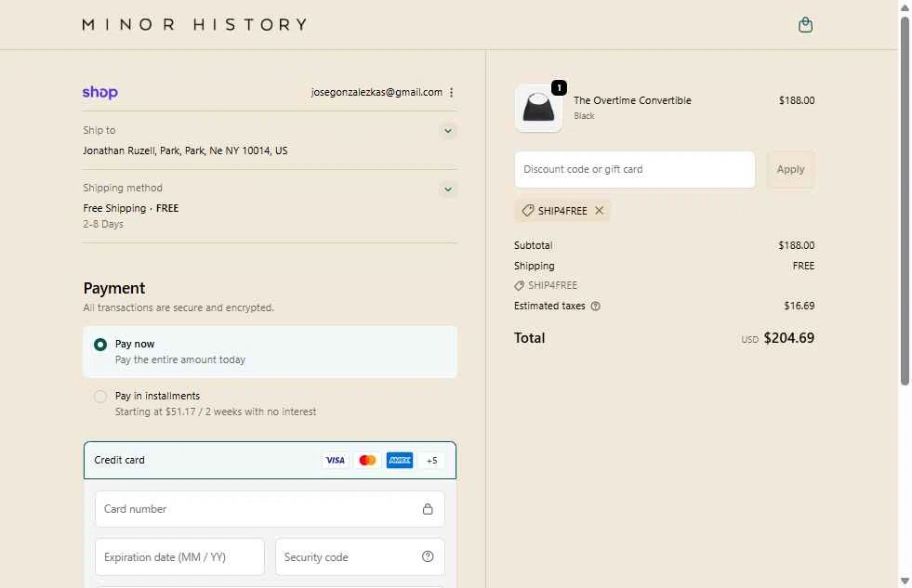Focus the Discount code or gift card field
The height and width of the screenshot is (588, 912).
click(635, 170)
